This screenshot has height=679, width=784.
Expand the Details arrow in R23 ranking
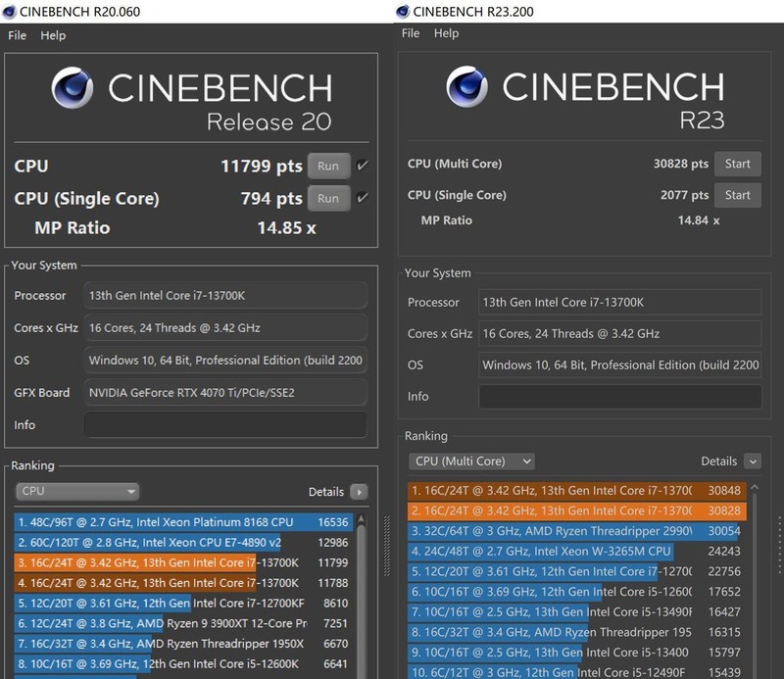coord(752,461)
